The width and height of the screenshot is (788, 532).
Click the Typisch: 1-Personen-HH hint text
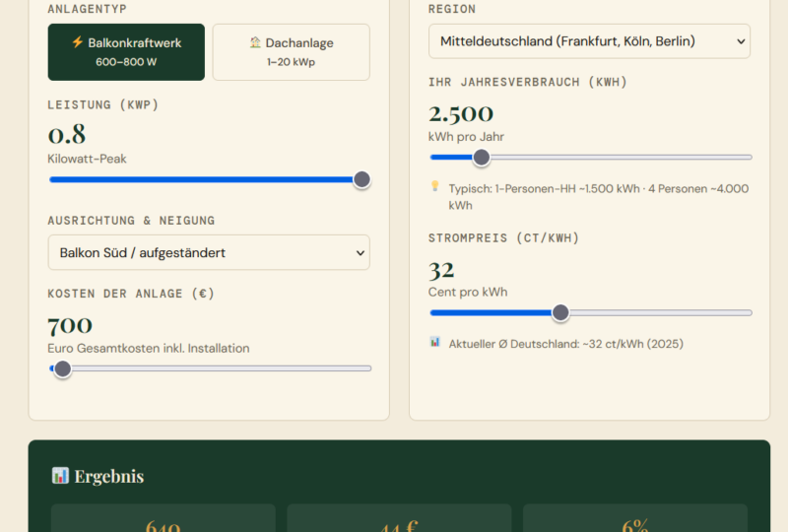[599, 197]
